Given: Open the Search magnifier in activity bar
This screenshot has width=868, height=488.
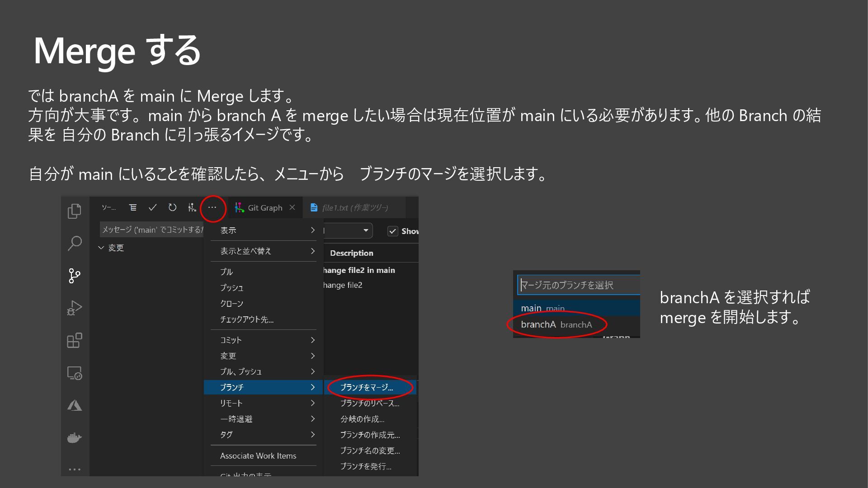Looking at the screenshot, I should (x=75, y=243).
